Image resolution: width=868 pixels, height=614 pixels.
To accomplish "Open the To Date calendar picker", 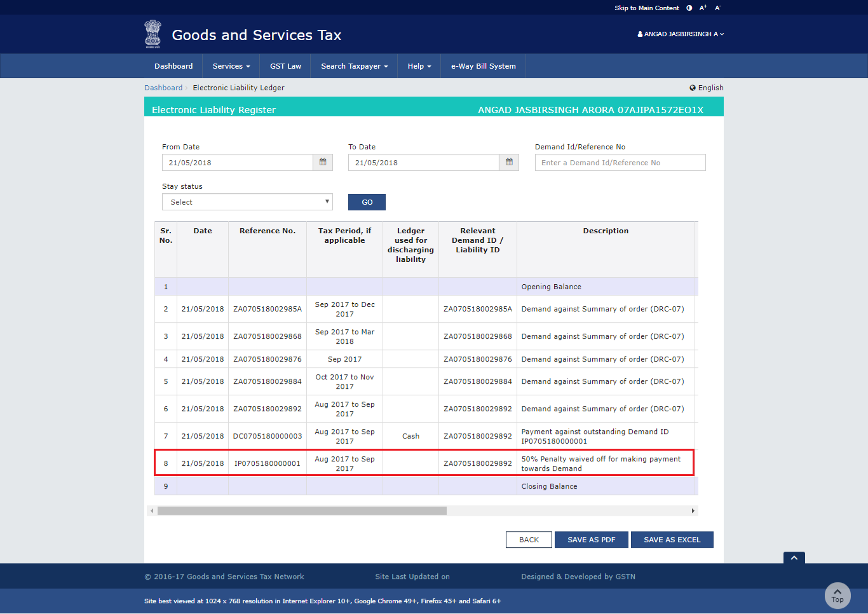I will [508, 162].
